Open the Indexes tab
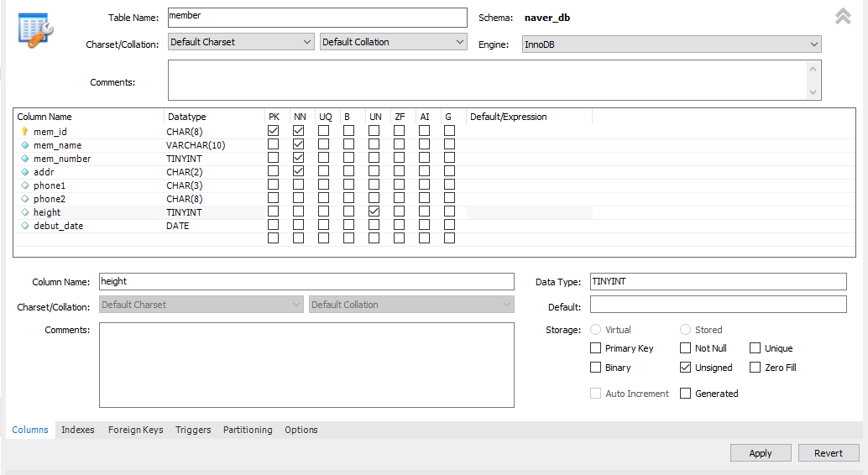The width and height of the screenshot is (868, 475). point(77,430)
